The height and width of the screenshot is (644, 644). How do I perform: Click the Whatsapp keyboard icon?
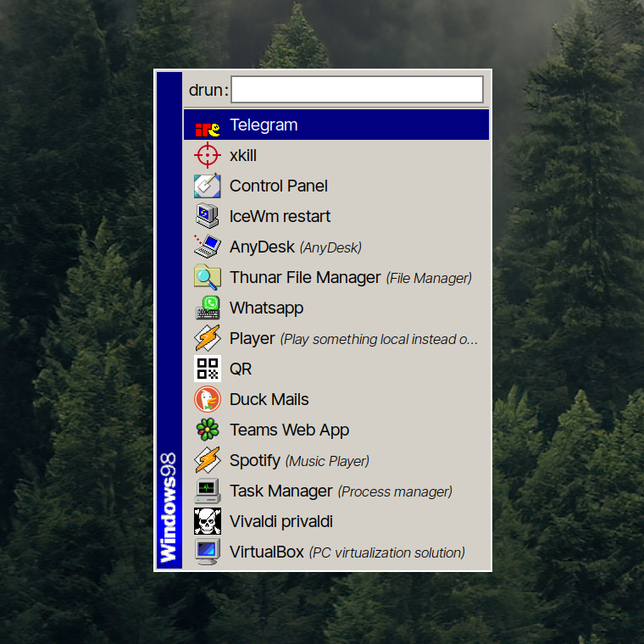point(208,308)
